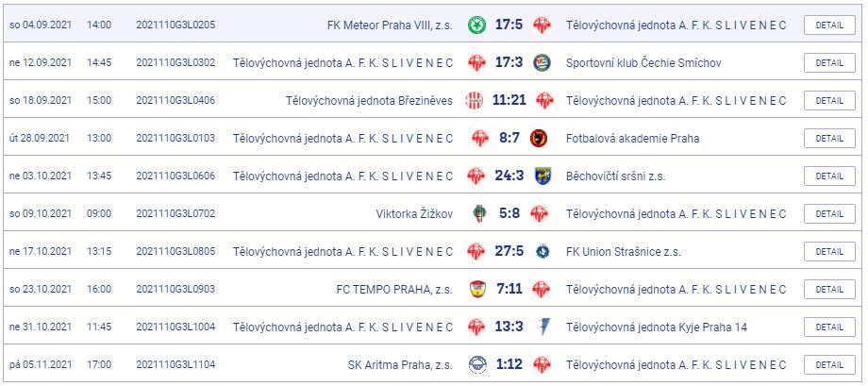Open DETAIL for SK Aritma 1:12 match
The height and width of the screenshot is (386, 868).
coord(829,364)
